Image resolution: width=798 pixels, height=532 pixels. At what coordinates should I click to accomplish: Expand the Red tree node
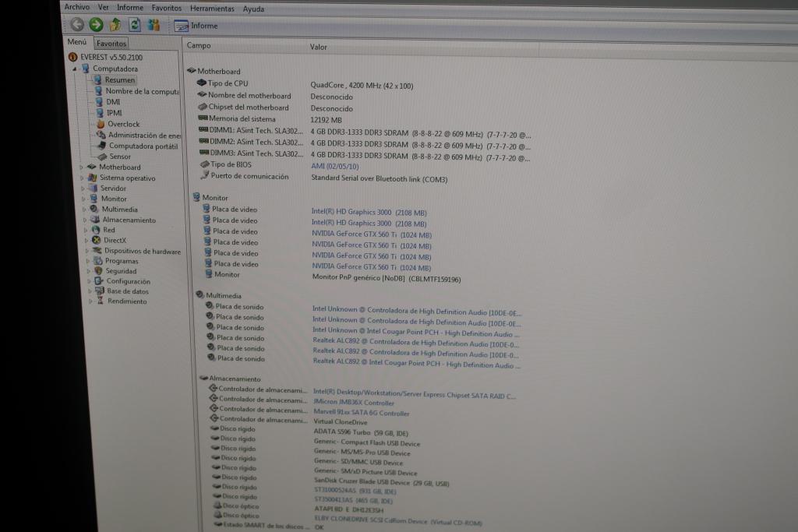tap(86, 230)
